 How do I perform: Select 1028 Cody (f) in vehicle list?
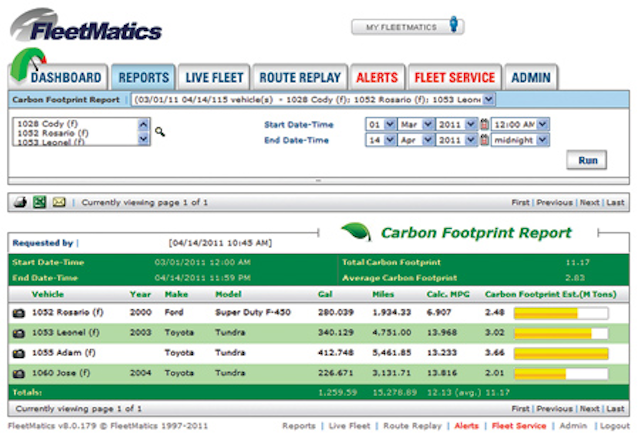click(x=47, y=123)
